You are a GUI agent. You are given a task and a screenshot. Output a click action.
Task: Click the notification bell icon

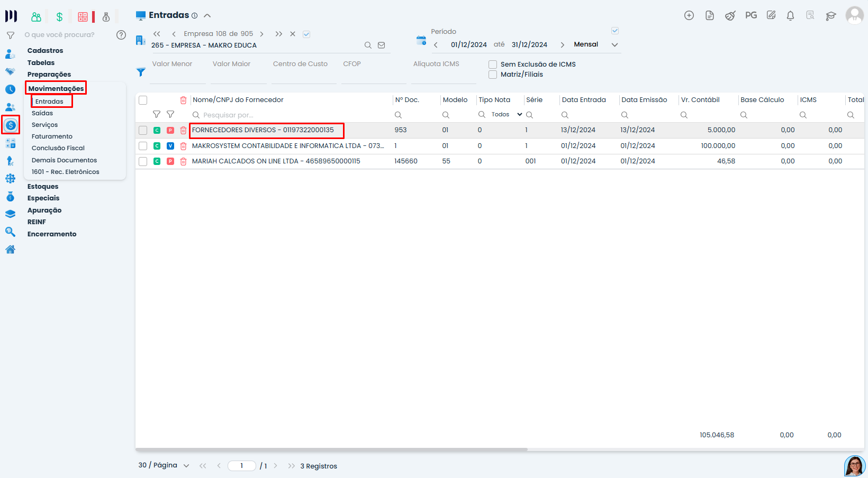(x=790, y=16)
